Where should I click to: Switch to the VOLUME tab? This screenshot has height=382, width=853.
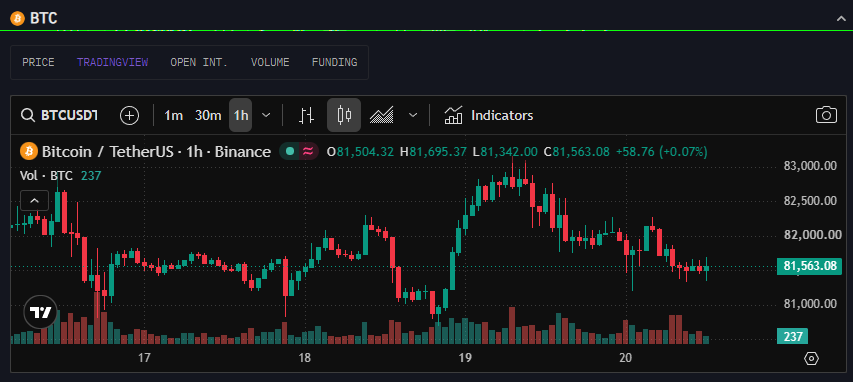[x=270, y=63]
